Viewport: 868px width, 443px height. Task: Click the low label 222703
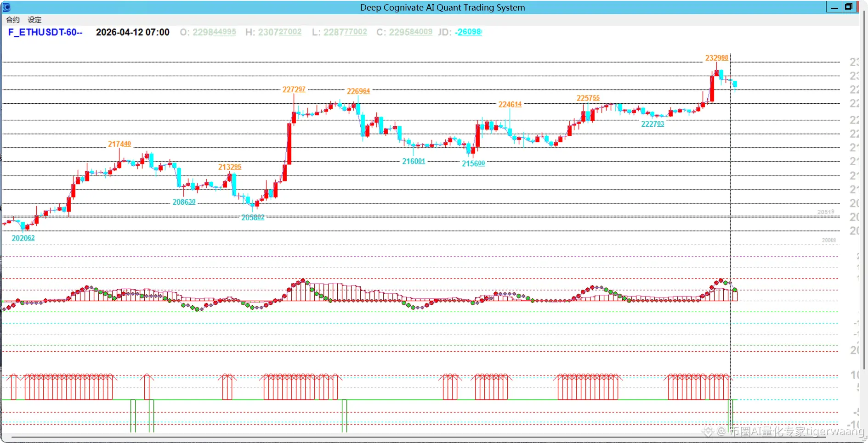click(652, 124)
